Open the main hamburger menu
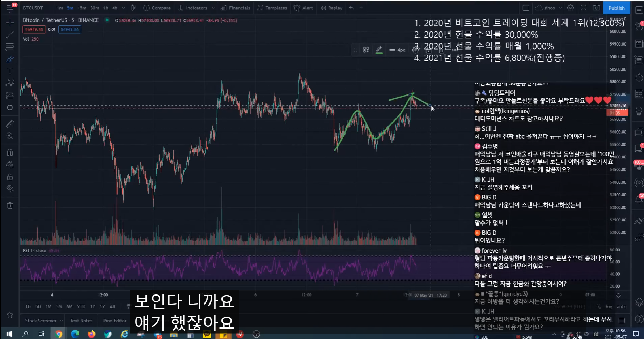 pyautogui.click(x=10, y=8)
